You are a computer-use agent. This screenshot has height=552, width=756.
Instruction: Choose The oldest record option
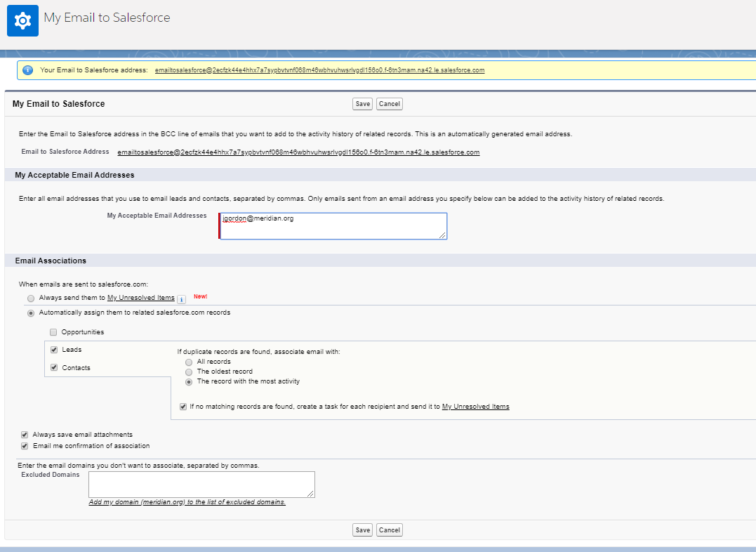189,372
